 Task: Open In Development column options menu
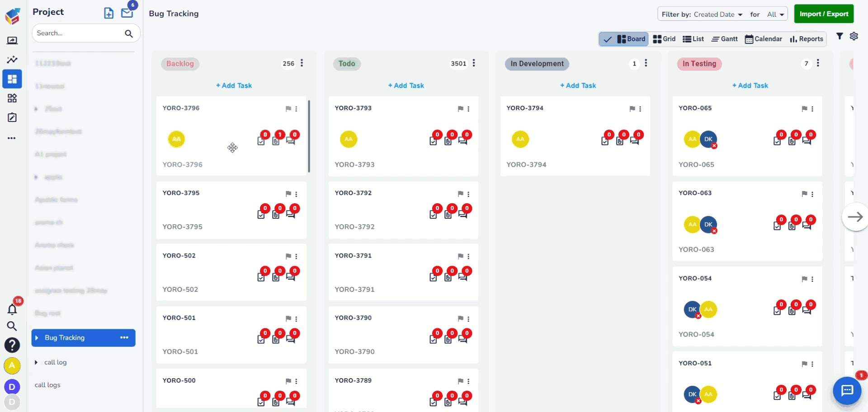[x=646, y=63]
